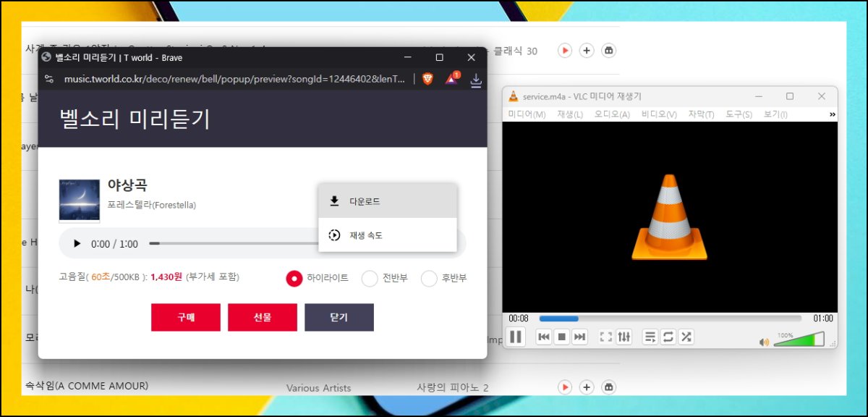Click VLC previous track button
Viewport: 868px width, 417px height.
coord(544,337)
